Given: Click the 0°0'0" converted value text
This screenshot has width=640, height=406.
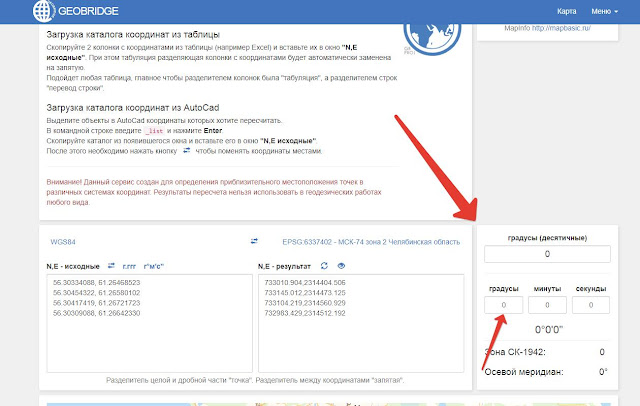Looking at the screenshot, I should (x=549, y=330).
